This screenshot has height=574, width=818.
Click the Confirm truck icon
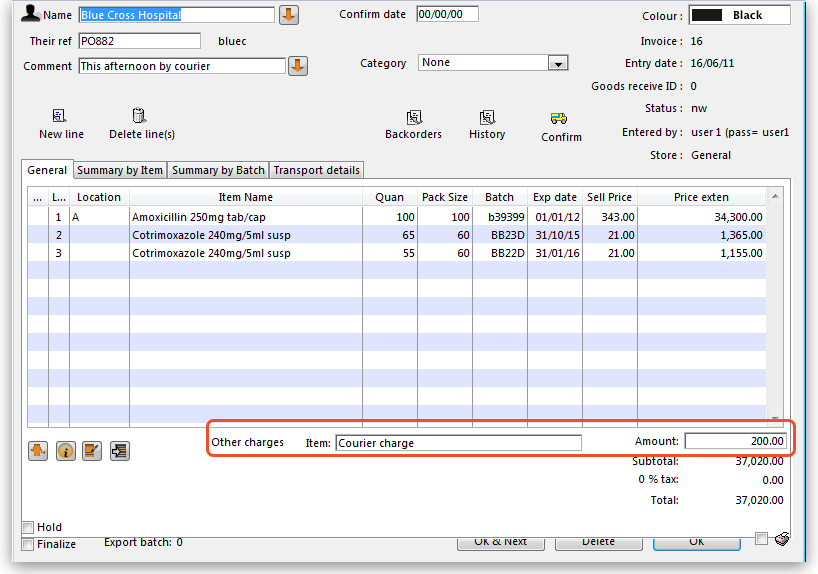[560, 119]
